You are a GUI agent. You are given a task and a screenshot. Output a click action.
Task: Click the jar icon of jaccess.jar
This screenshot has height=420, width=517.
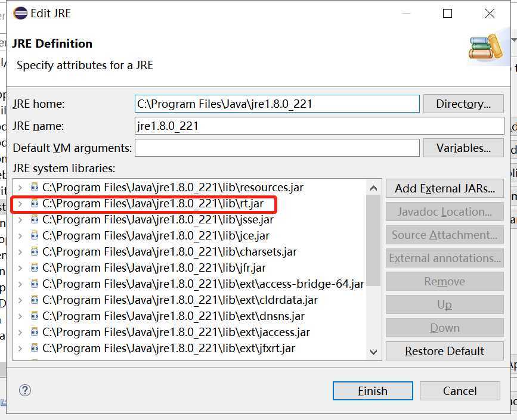pos(35,332)
